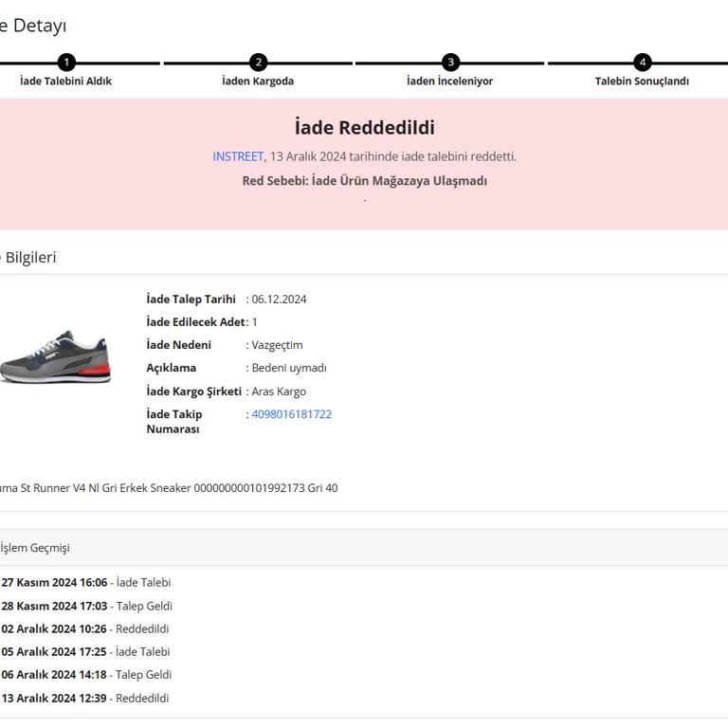The height and width of the screenshot is (728, 728).
Task: Click history entry 13 Aralık 2024 12:39
Action: pos(85,698)
